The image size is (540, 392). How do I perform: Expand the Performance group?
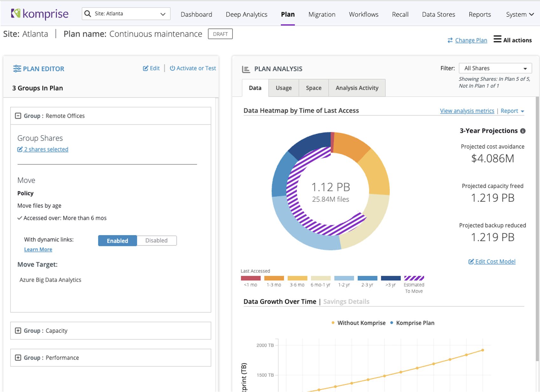(18, 358)
